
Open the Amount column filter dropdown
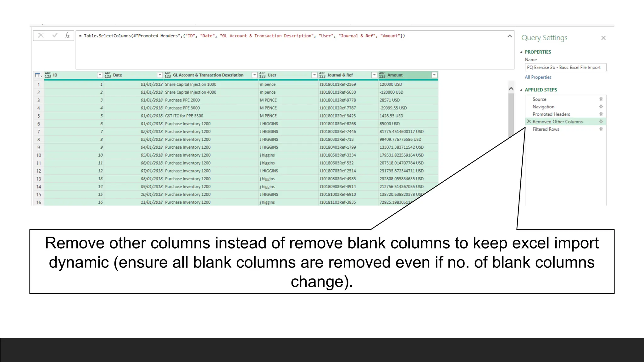click(434, 75)
